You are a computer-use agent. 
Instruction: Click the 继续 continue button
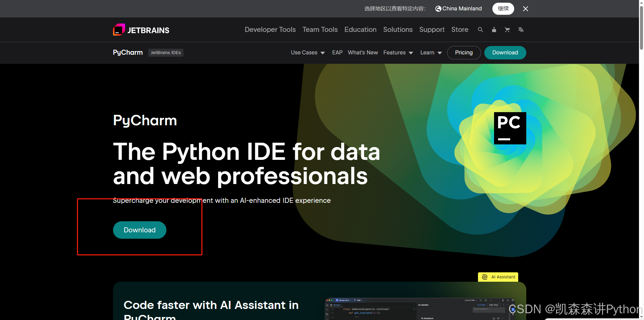pos(503,9)
